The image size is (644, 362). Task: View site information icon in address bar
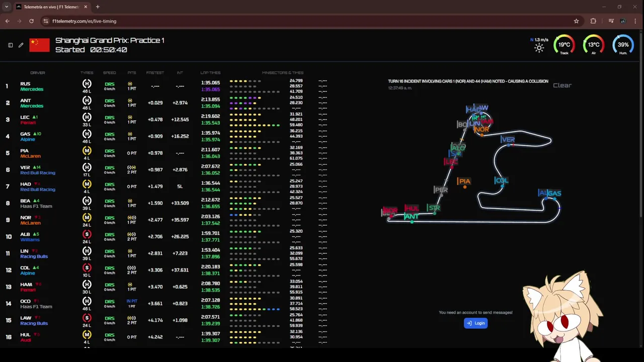coord(46,21)
